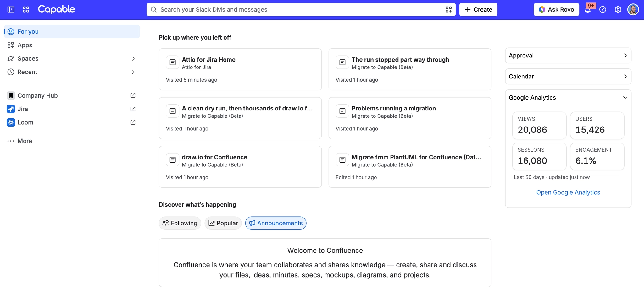The image size is (644, 291).
Task: Click the Jira app icon
Action: [x=11, y=109]
